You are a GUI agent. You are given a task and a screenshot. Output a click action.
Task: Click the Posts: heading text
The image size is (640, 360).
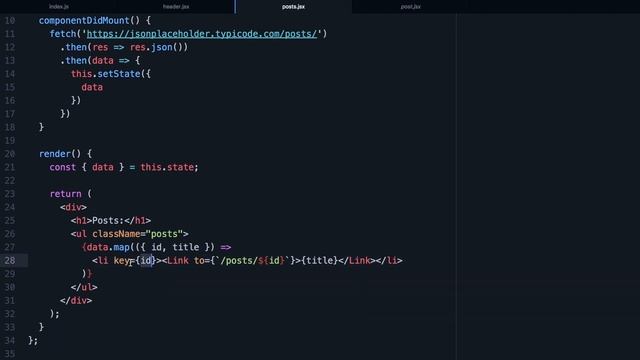tap(108, 221)
